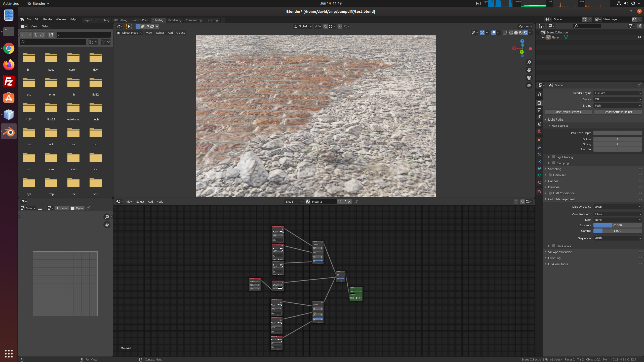Click the Exposure slider
644x362 pixels.
(617, 225)
